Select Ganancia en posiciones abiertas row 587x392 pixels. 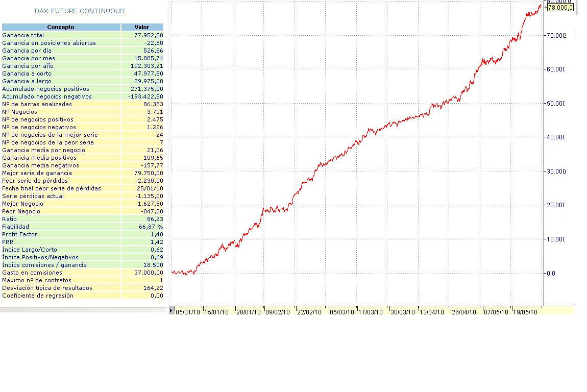(83, 43)
